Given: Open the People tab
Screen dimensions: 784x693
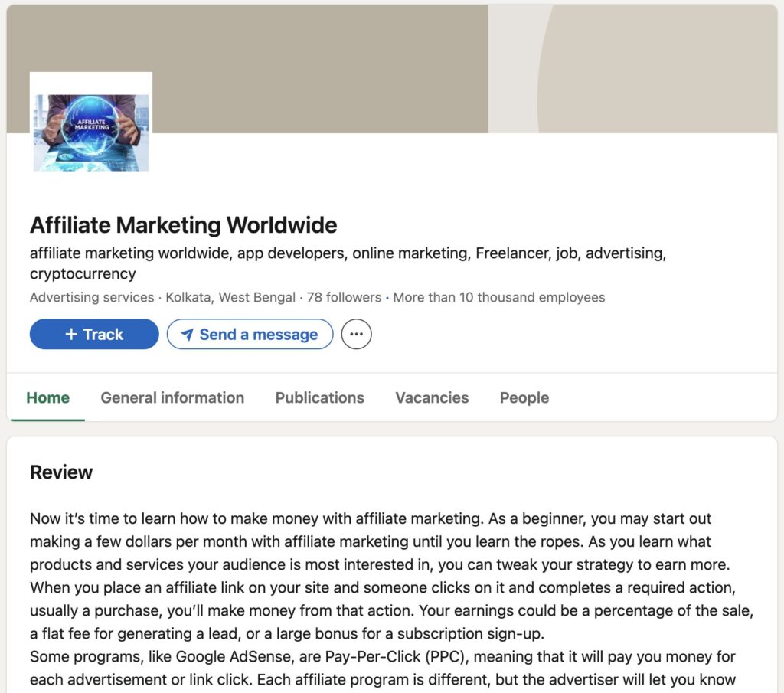Looking at the screenshot, I should [x=524, y=397].
